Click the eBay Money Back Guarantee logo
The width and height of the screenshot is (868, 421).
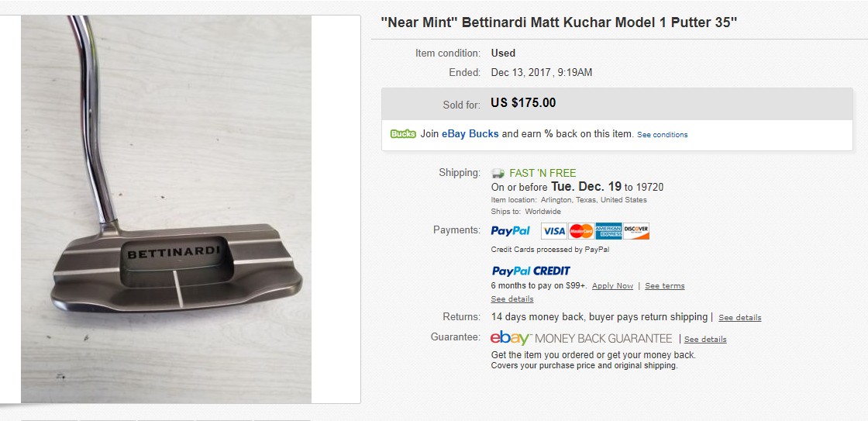(581, 338)
